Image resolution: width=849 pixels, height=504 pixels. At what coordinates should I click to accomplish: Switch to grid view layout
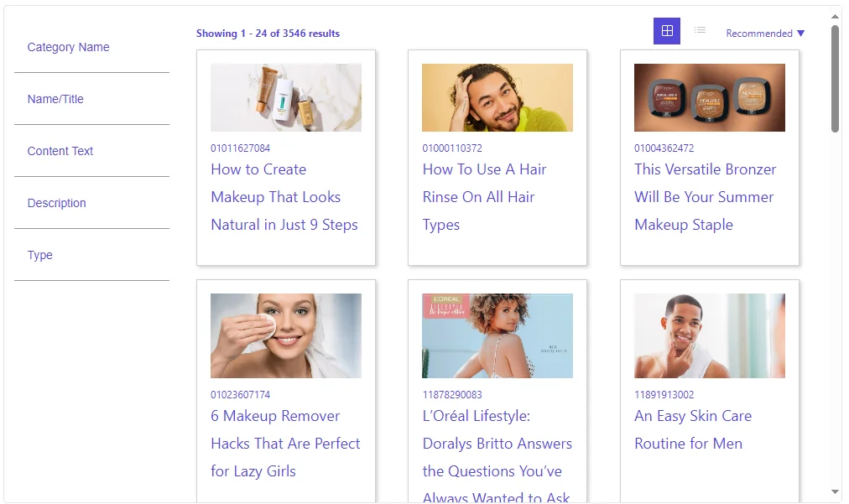coord(666,31)
